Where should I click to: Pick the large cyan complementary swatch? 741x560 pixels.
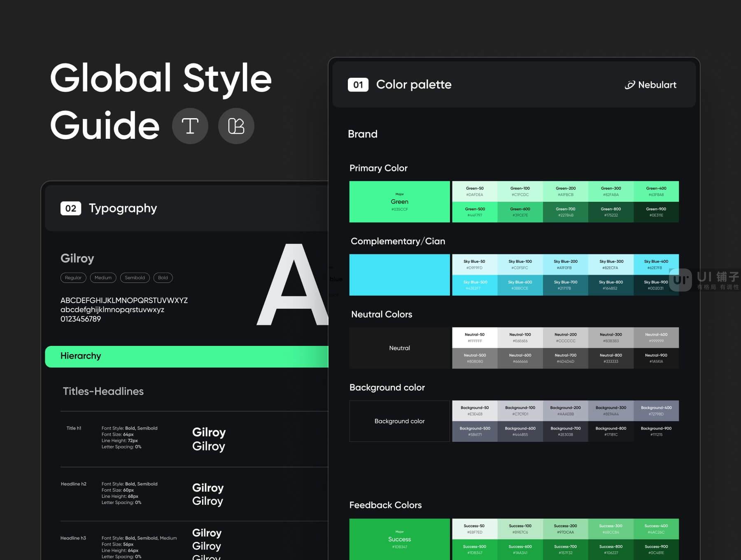400,275
